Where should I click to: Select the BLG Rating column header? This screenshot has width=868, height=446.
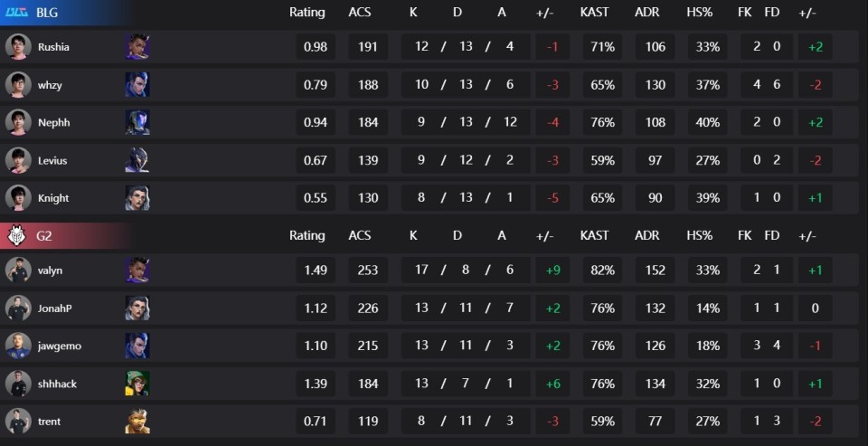(x=307, y=12)
